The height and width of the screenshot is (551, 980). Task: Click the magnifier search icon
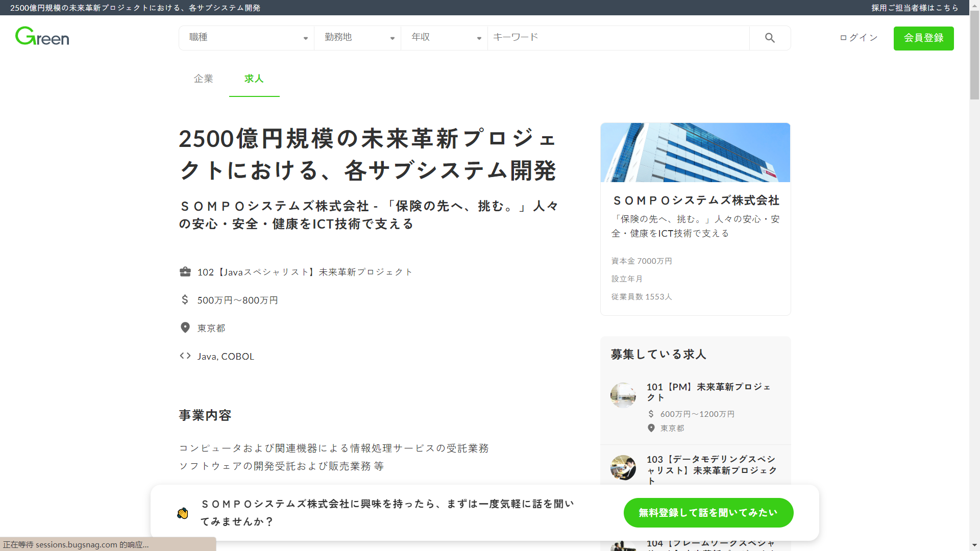770,38
